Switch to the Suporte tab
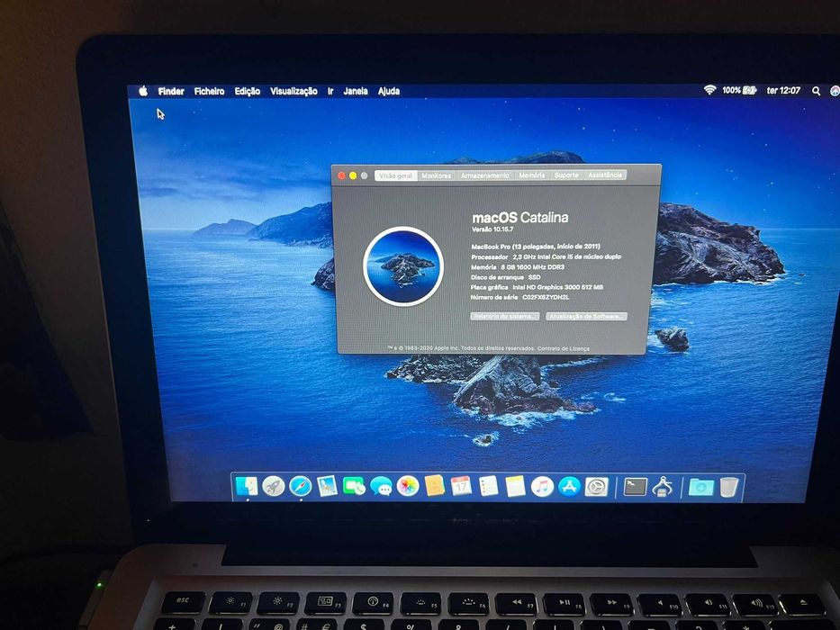The image size is (840, 630). (x=566, y=175)
